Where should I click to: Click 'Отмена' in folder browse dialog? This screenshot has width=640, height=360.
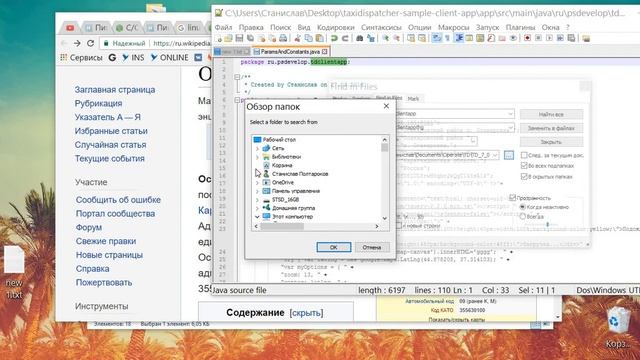click(371, 247)
